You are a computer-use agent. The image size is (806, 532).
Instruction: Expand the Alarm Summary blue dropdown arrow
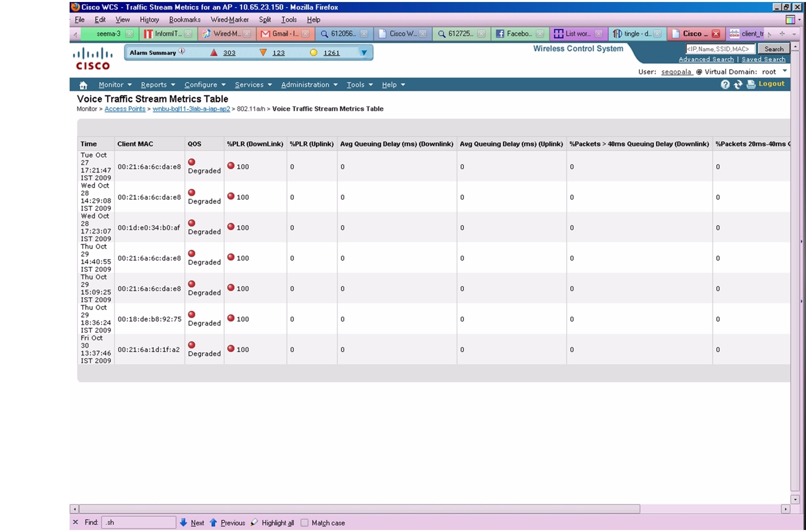(x=363, y=52)
